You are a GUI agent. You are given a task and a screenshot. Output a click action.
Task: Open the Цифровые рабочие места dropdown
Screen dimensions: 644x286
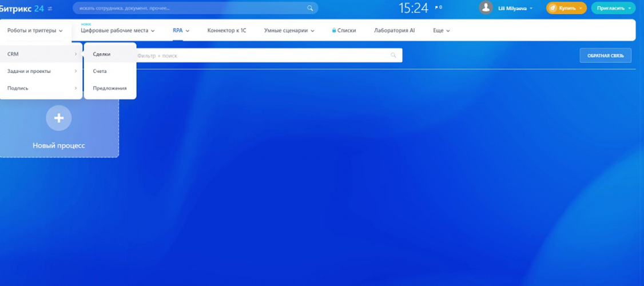coord(117,31)
